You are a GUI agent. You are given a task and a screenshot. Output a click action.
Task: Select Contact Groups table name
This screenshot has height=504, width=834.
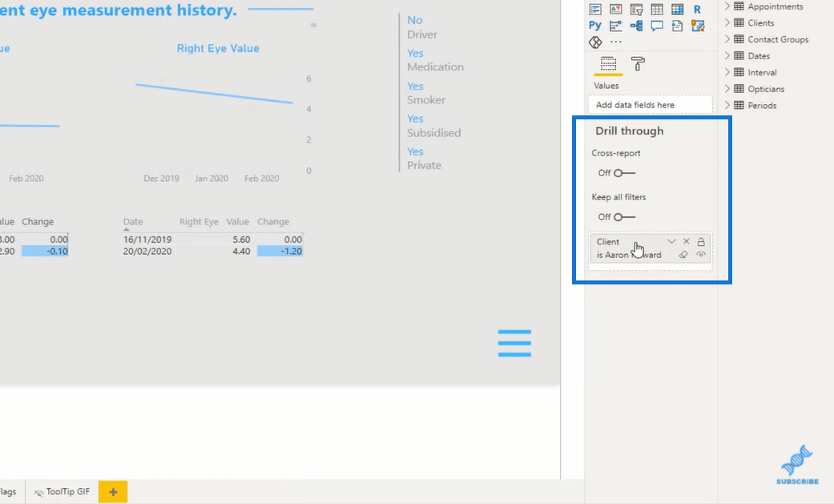click(x=778, y=39)
